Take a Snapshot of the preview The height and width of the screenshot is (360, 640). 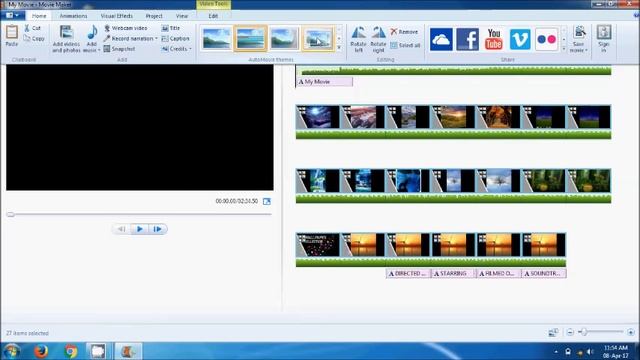point(119,49)
